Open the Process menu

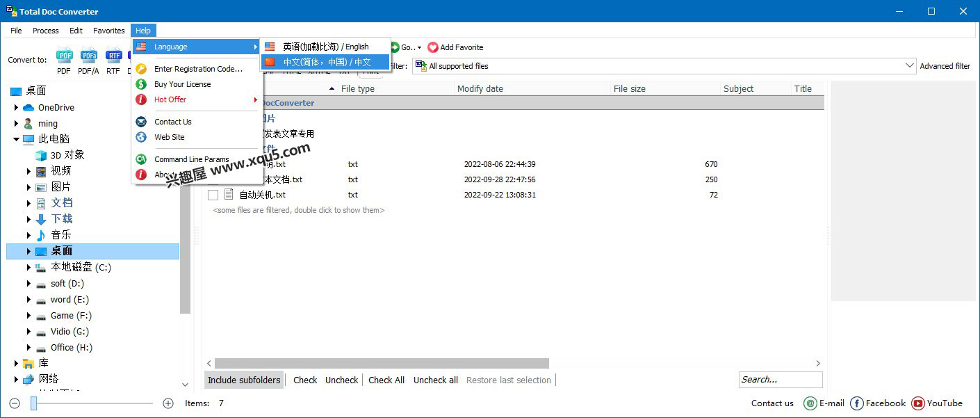[x=46, y=31]
